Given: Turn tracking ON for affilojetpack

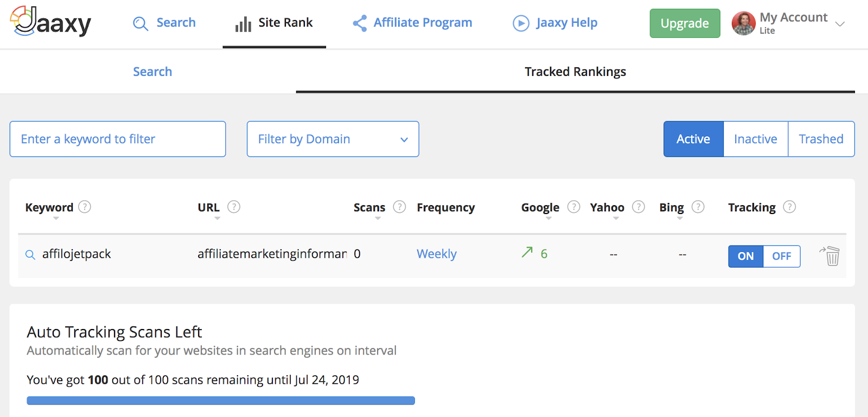Looking at the screenshot, I should click(x=745, y=256).
